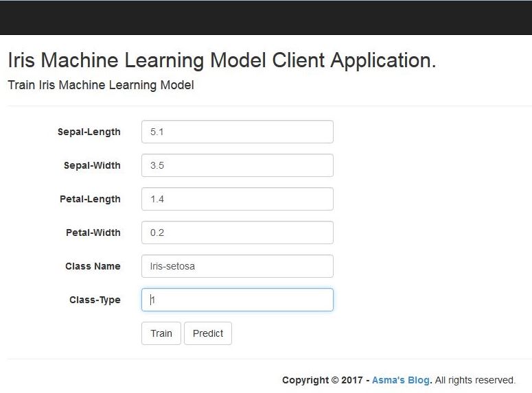532x393 pixels.
Task: Click the Sepal-Length input field
Action: point(237,132)
